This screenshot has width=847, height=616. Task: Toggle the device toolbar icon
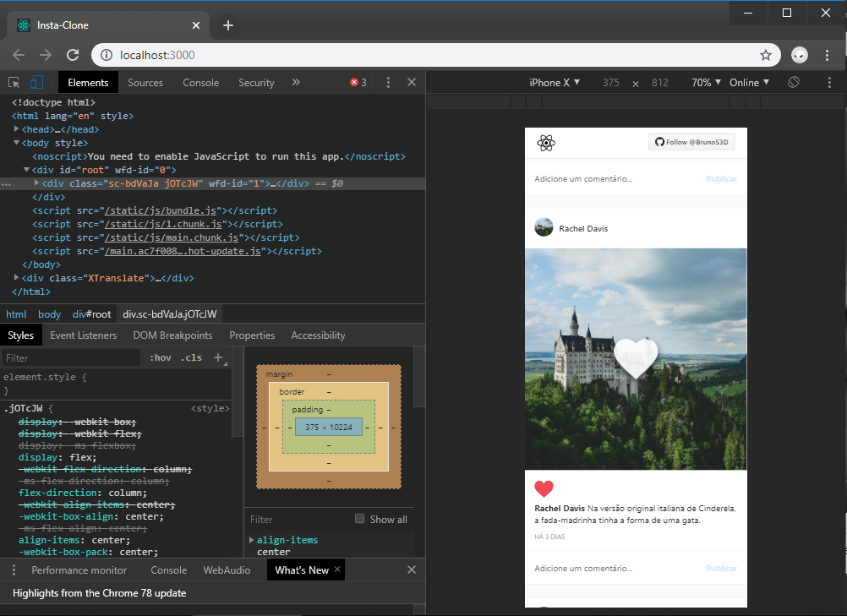(36, 83)
